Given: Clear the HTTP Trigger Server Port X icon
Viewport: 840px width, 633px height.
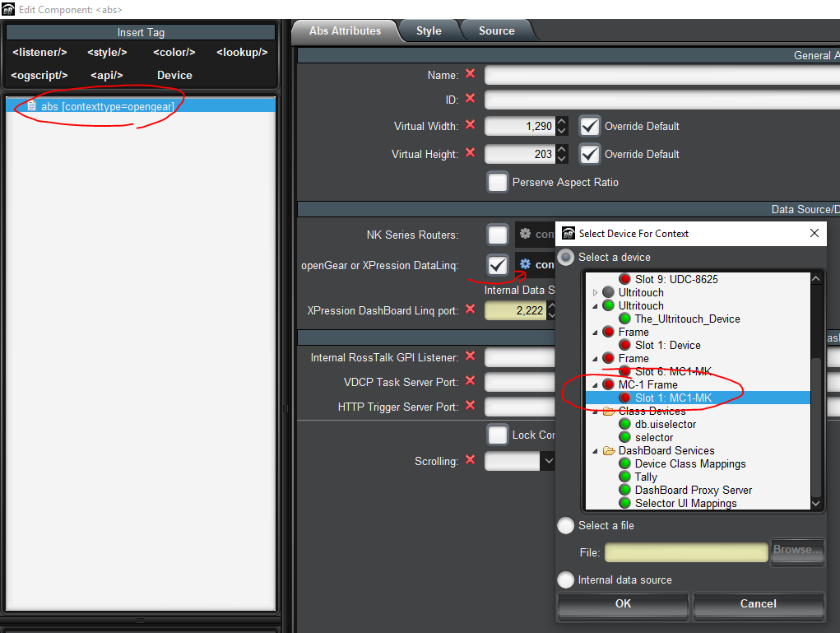Looking at the screenshot, I should 471,406.
